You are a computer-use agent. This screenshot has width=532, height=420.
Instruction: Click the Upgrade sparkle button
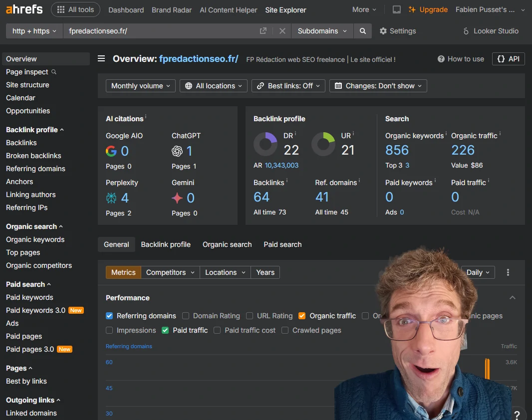428,9
